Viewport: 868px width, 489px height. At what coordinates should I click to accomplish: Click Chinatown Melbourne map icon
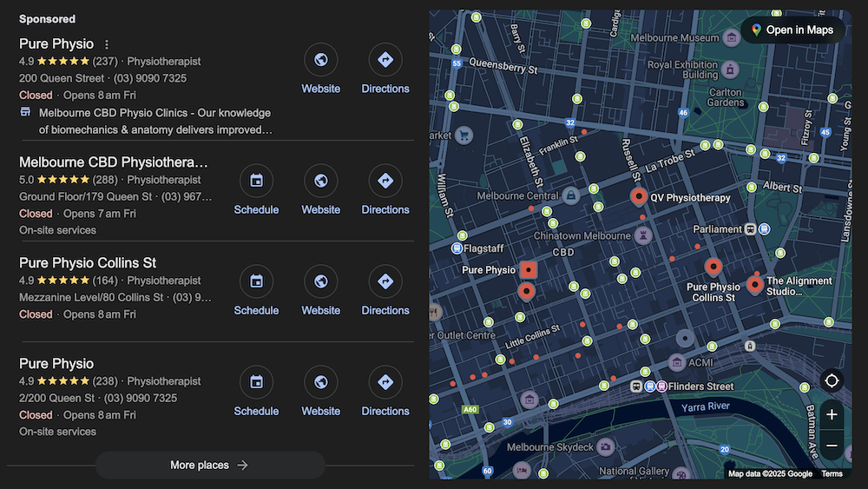point(642,235)
